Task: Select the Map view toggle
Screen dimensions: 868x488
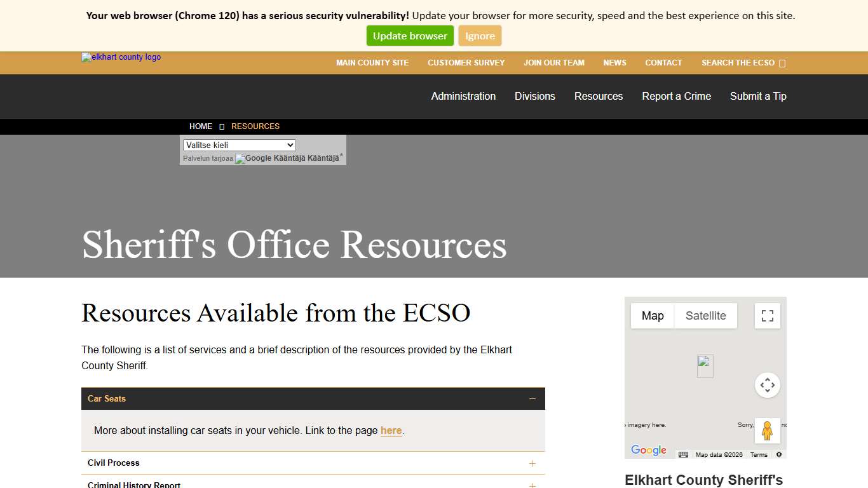Action: point(652,315)
